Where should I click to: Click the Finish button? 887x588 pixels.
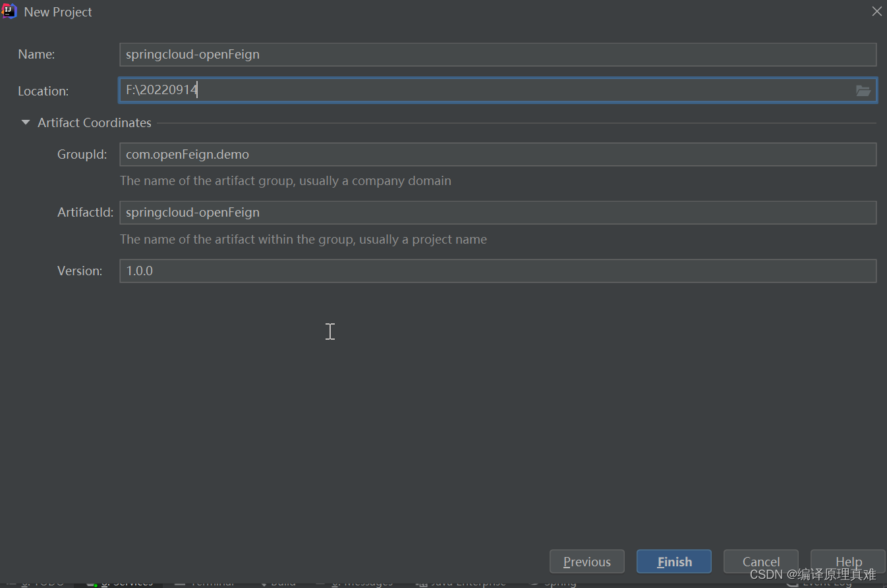tap(673, 562)
